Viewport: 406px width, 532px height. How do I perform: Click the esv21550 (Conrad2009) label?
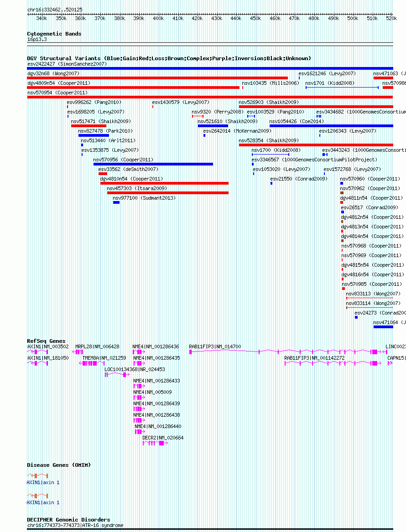299,178
